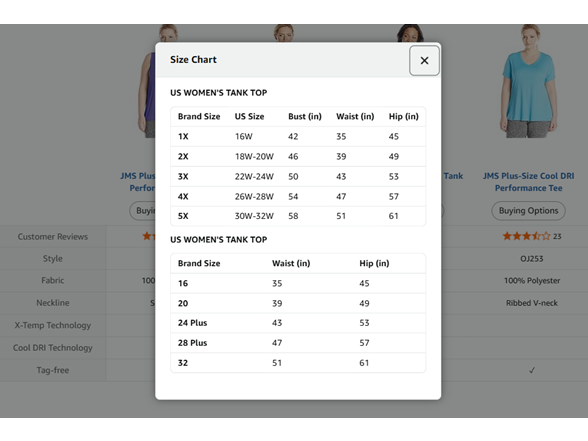
Task: Click the Ribbed V-neck value
Action: coord(532,303)
